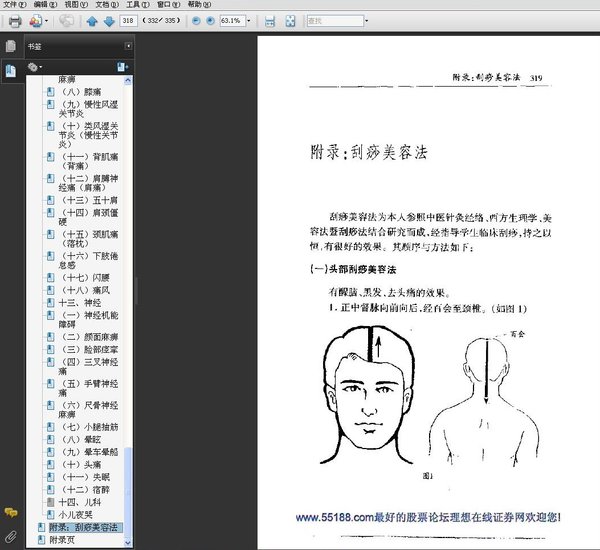Click the Find search box in toolbar
This screenshot has height=550, width=600.
pos(335,21)
